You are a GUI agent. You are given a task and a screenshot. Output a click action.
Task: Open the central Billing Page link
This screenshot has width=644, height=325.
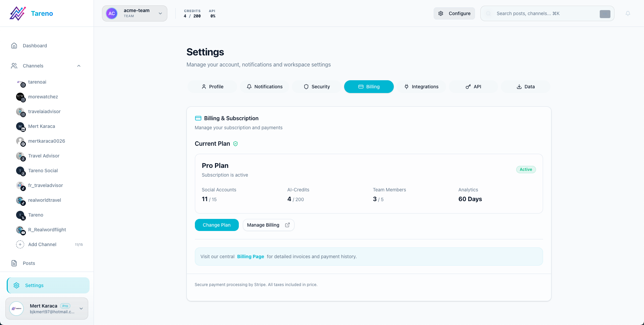point(250,257)
